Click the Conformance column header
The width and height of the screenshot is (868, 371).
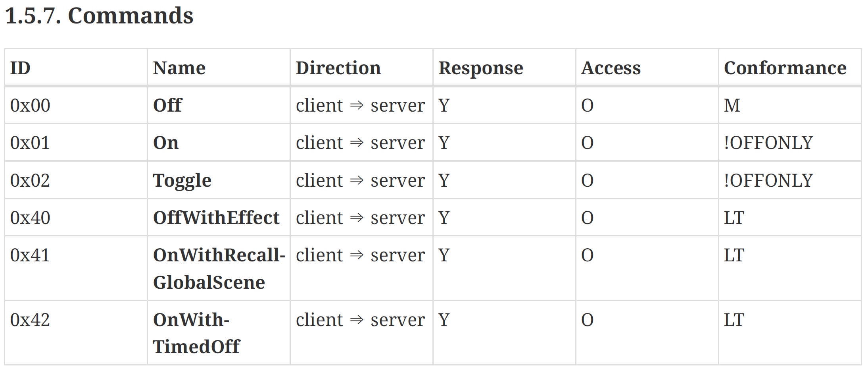(785, 68)
